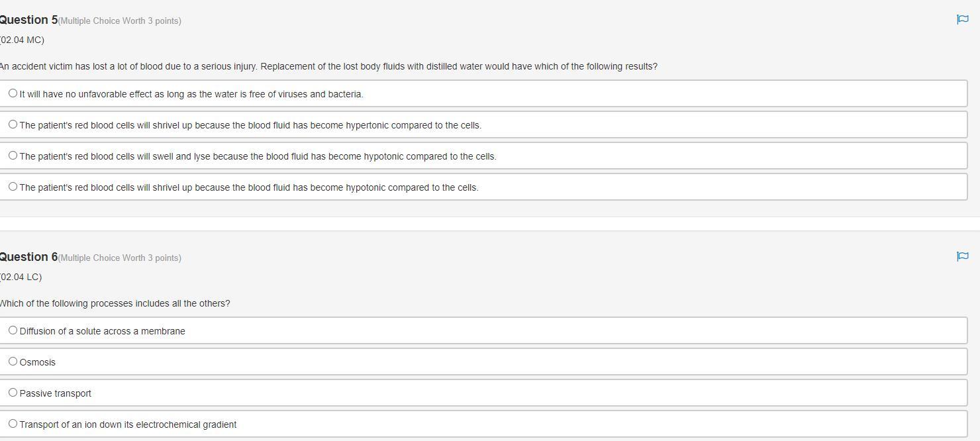Screen dimensions: 980x441
Task: Select the Passive transport radio button
Action: tap(13, 393)
